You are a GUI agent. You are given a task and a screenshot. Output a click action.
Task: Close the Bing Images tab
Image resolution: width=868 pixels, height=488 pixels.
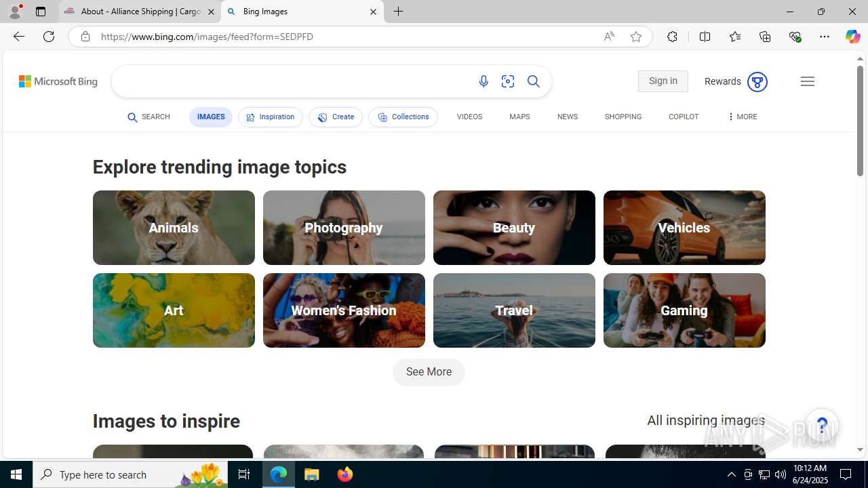373,12
